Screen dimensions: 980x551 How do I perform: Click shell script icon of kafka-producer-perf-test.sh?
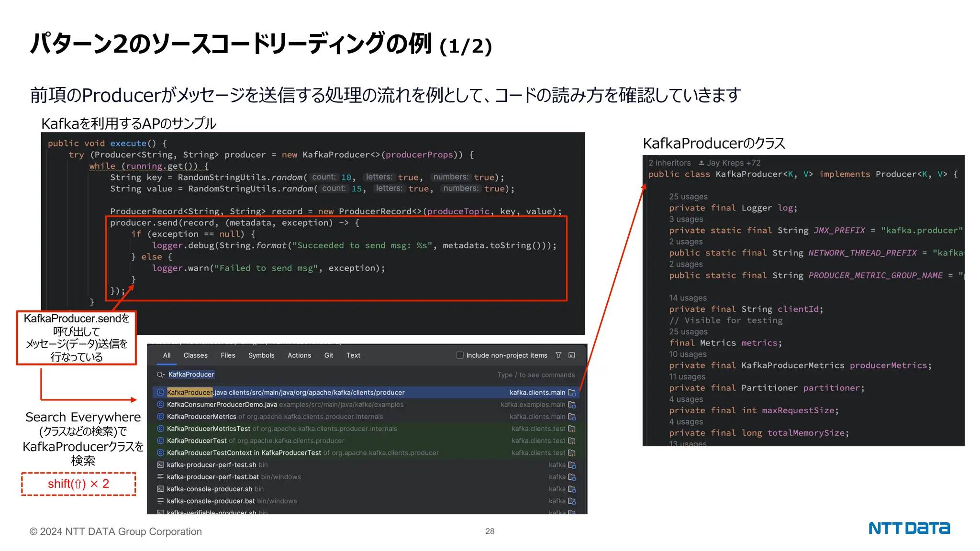pos(161,465)
